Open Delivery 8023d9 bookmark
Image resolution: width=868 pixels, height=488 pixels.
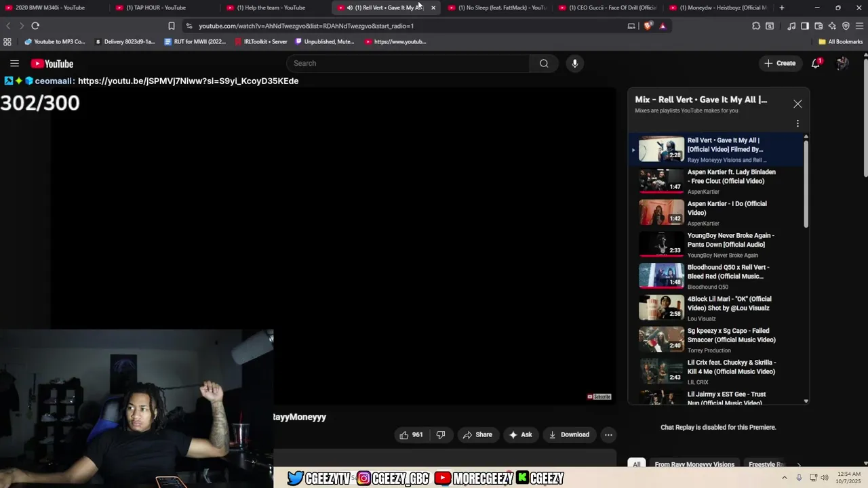tap(125, 41)
